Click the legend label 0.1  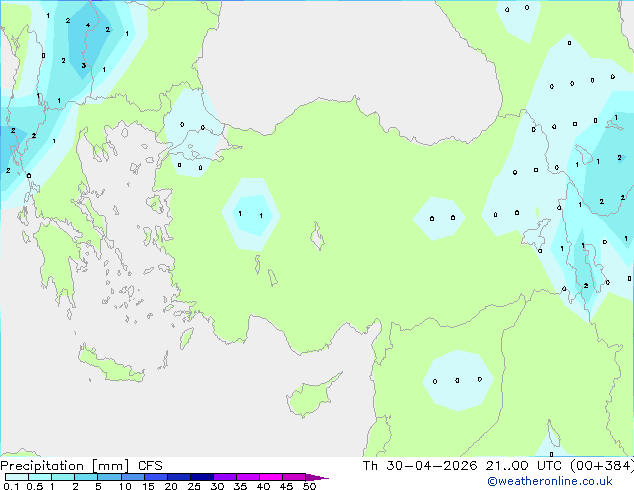tap(11, 486)
